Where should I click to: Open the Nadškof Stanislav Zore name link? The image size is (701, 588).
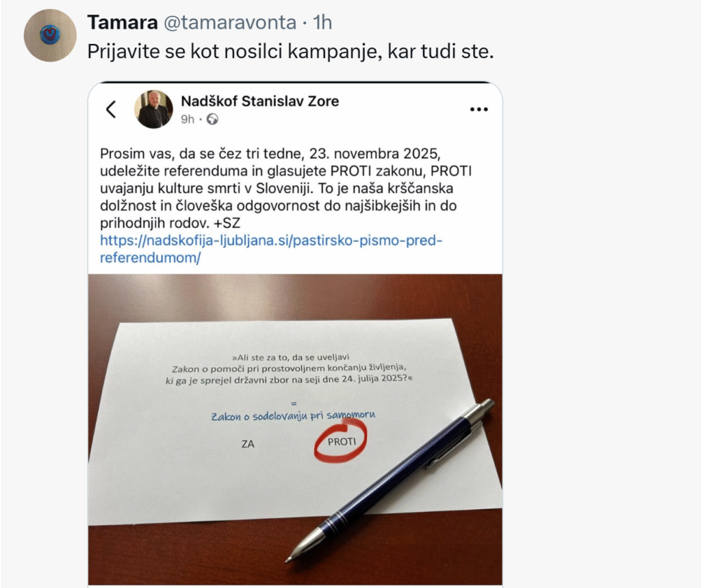pos(259,101)
